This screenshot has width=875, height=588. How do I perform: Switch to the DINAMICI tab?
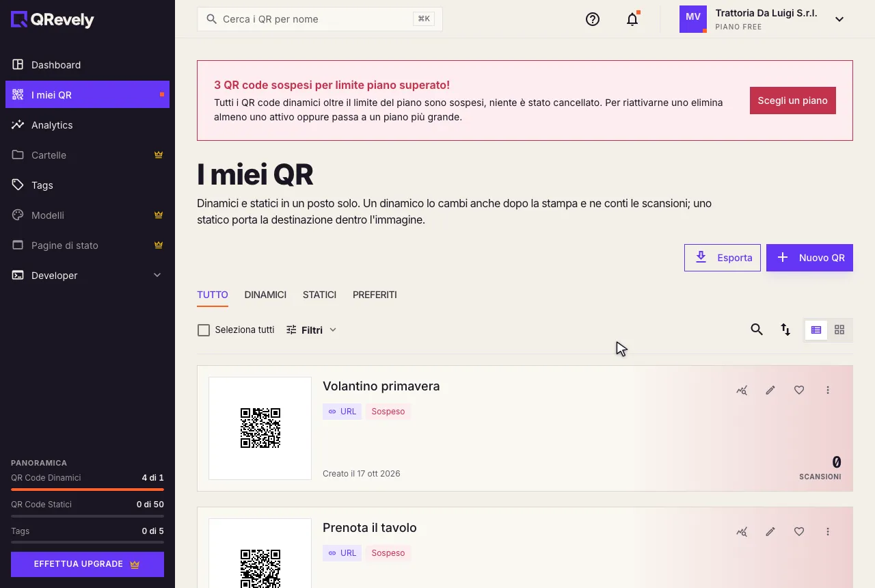[265, 295]
